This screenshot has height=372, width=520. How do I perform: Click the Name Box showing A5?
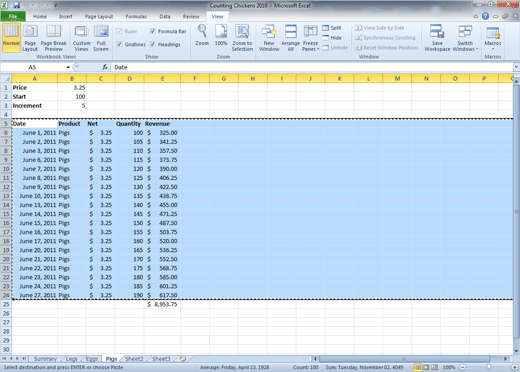pos(32,67)
